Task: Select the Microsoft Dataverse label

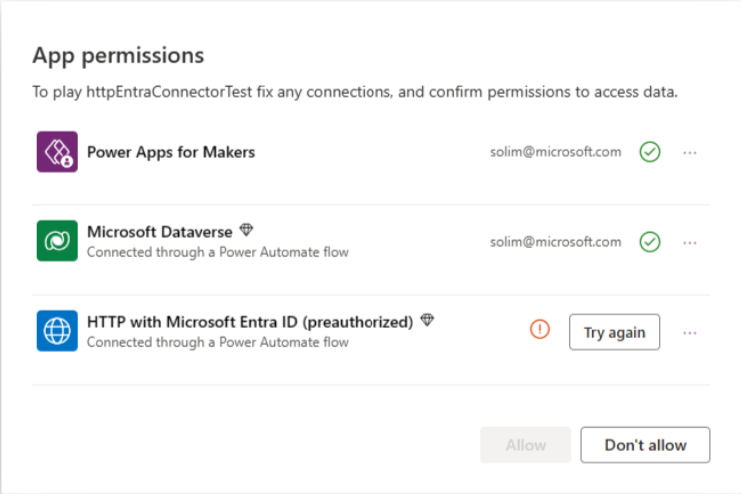Action: point(160,232)
